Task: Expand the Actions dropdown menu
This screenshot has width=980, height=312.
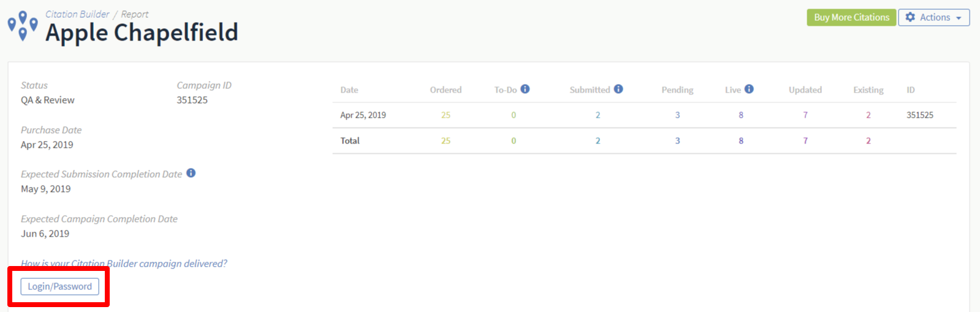Action: [x=934, y=17]
